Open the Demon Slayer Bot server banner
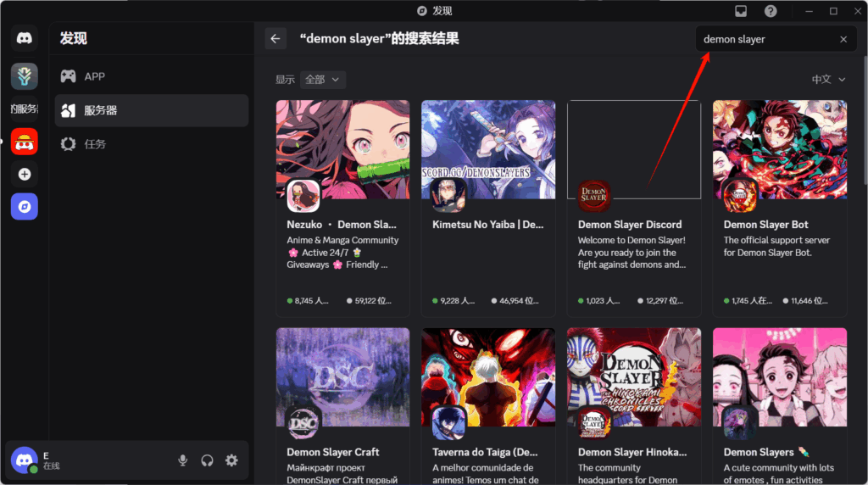Viewport: 868px width, 485px height. click(780, 149)
